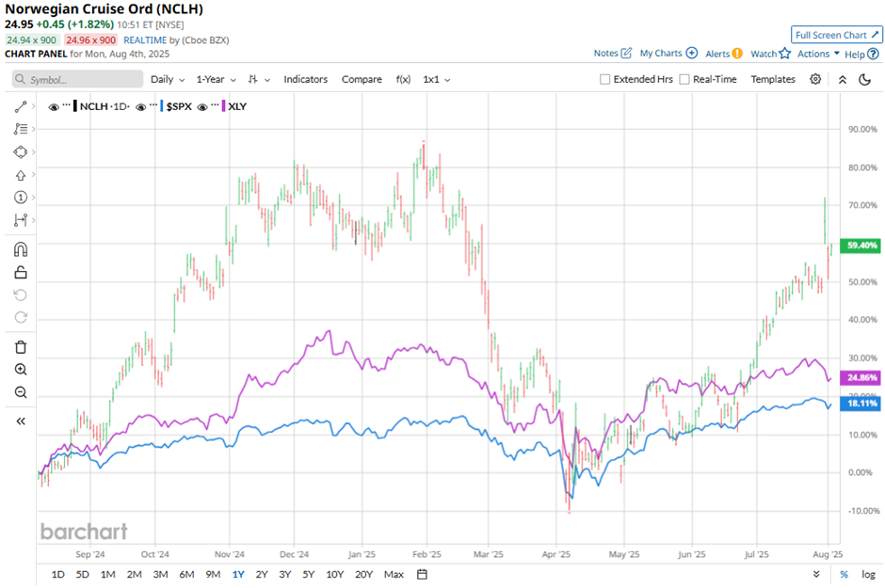Focus the Symbol search field
Screen dimensions: 885x588
77,79
